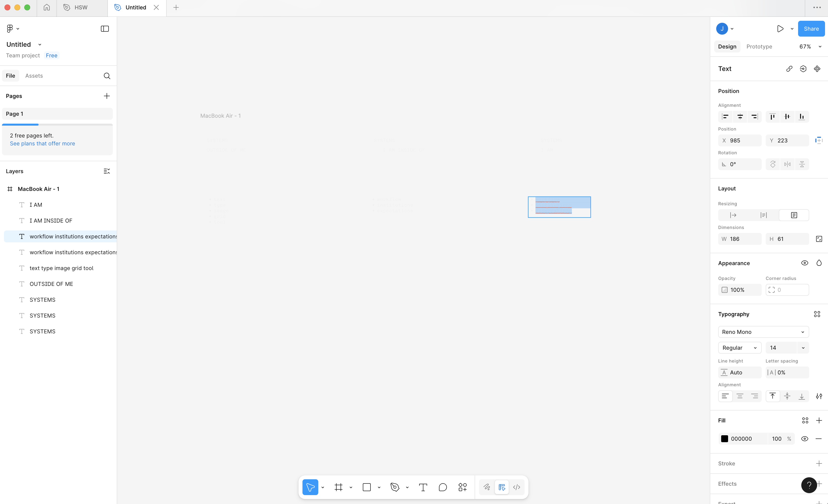Search in the file panel
The height and width of the screenshot is (504, 828).
coord(107,76)
